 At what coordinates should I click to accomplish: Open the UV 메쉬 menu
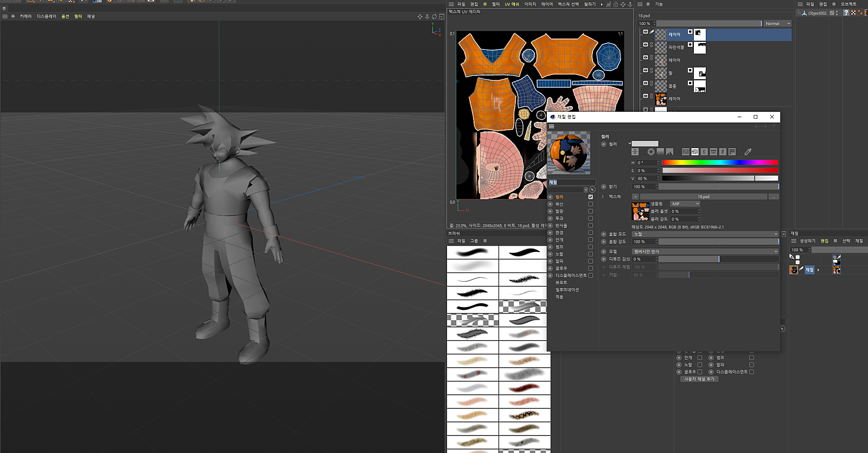(512, 4)
